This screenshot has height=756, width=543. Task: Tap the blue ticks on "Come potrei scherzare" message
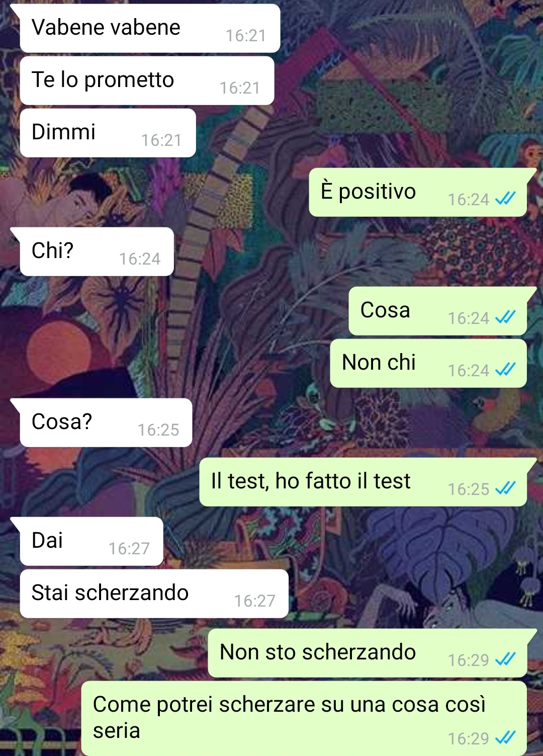tap(505, 738)
